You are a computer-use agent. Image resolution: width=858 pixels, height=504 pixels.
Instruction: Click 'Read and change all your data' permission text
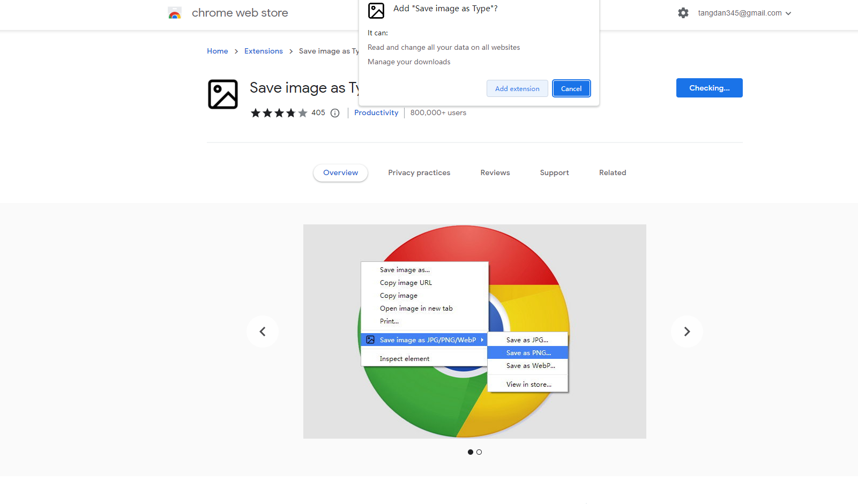(x=444, y=48)
